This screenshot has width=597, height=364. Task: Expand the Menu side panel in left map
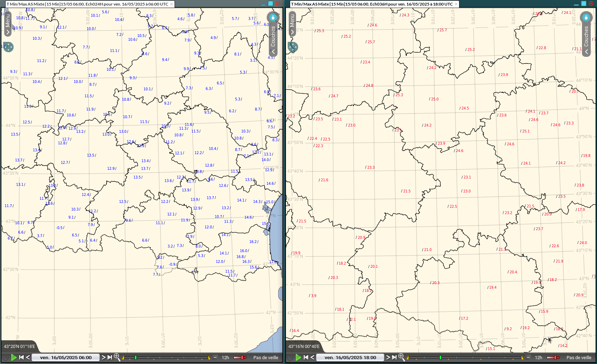click(x=8, y=24)
